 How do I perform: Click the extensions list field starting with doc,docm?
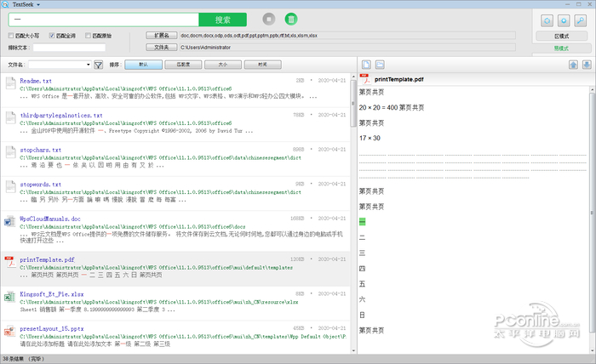click(x=347, y=36)
